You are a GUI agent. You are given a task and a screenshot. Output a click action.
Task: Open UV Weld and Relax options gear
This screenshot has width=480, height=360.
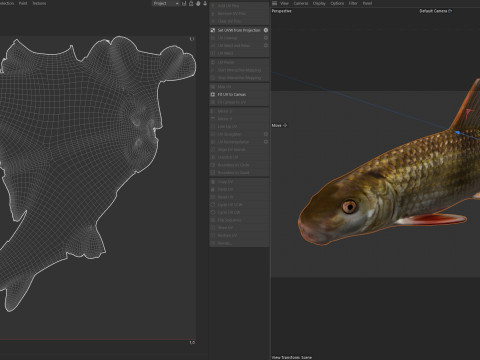click(266, 45)
